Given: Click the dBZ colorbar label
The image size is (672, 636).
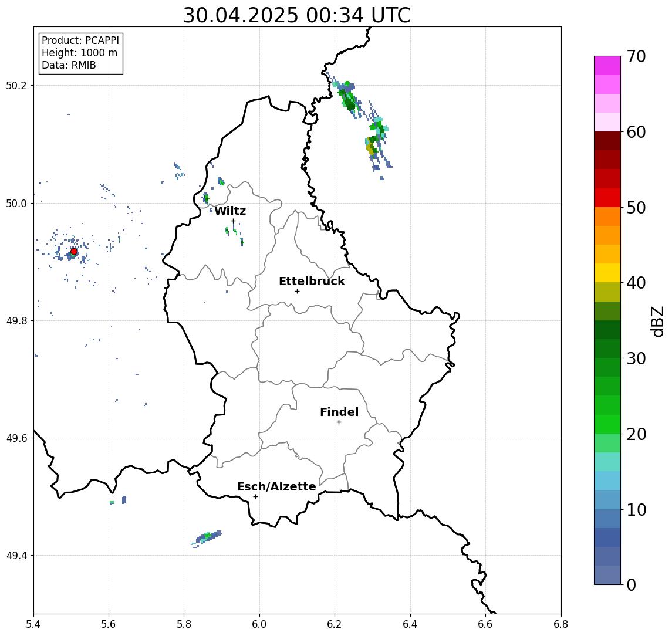Looking at the screenshot, I should pyautogui.click(x=657, y=322).
